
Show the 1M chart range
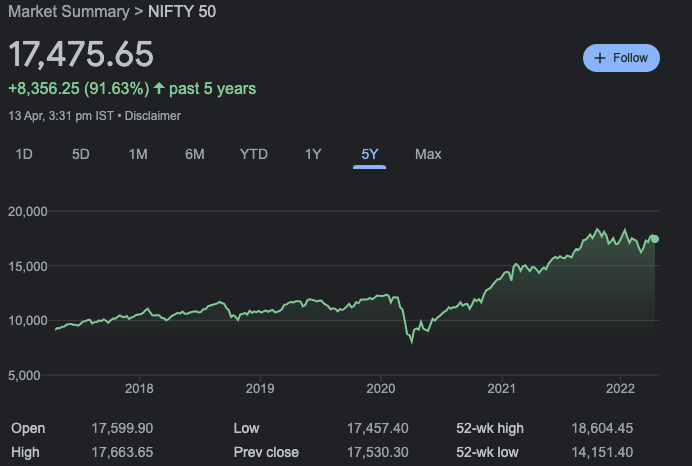pyautogui.click(x=138, y=154)
